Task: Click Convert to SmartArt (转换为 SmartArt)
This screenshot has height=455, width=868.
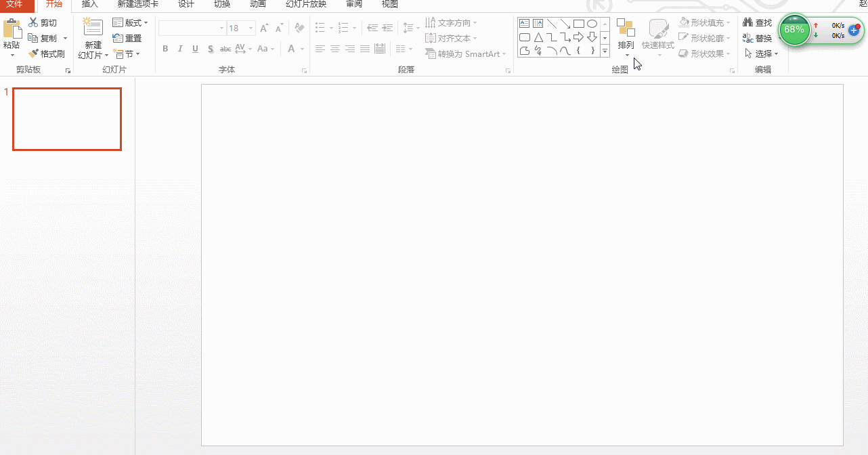Action: coord(466,53)
